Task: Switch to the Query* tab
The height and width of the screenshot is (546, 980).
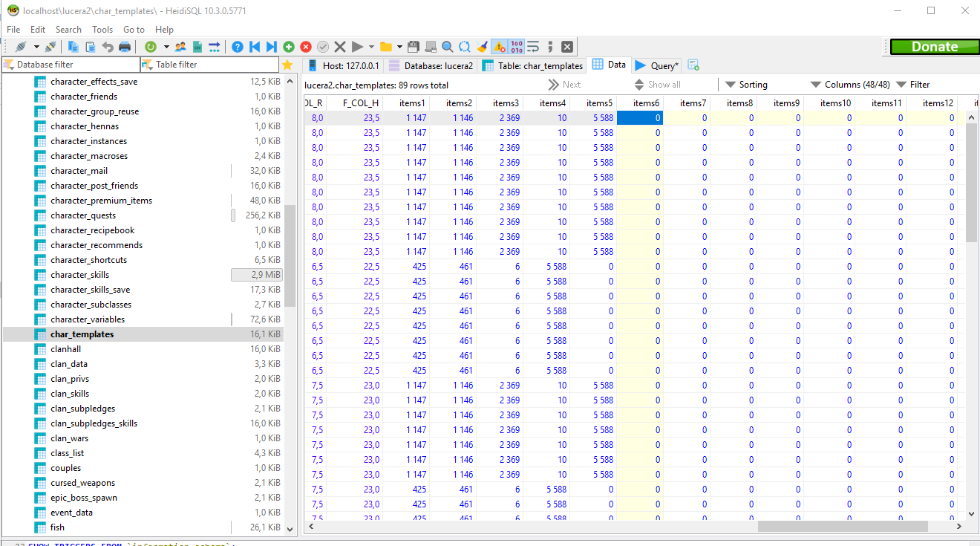Action: (x=657, y=65)
